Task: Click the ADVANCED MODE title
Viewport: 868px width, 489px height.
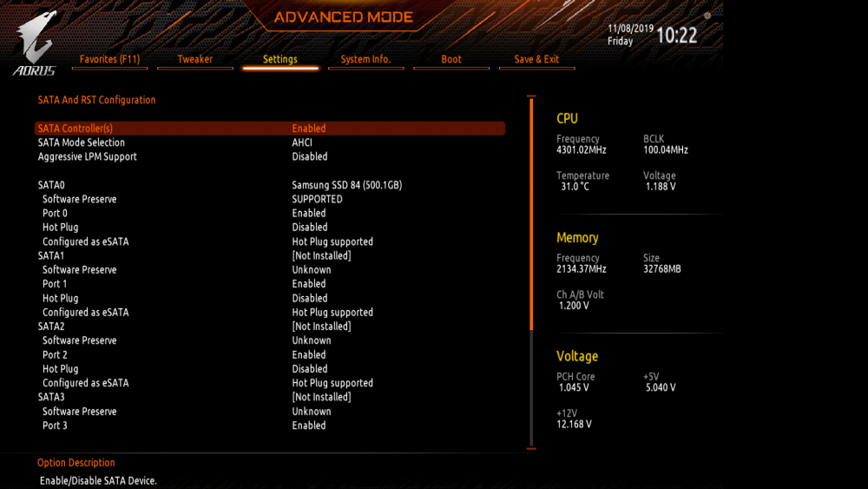Action: 344,17
